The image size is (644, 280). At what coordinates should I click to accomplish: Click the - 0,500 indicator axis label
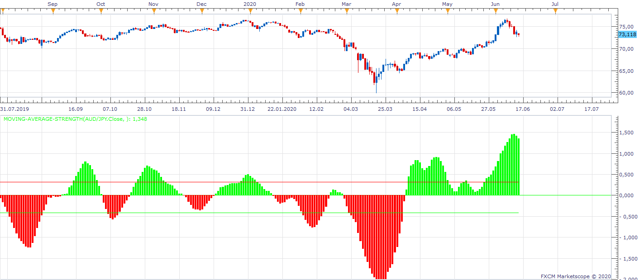tap(627, 217)
